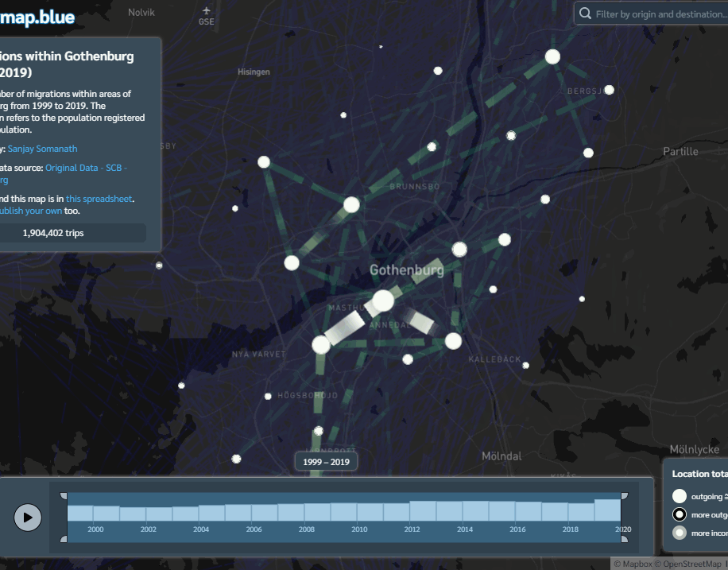Click the Mapbox attribution link
Viewport: 728px width, 570px height.
click(633, 564)
